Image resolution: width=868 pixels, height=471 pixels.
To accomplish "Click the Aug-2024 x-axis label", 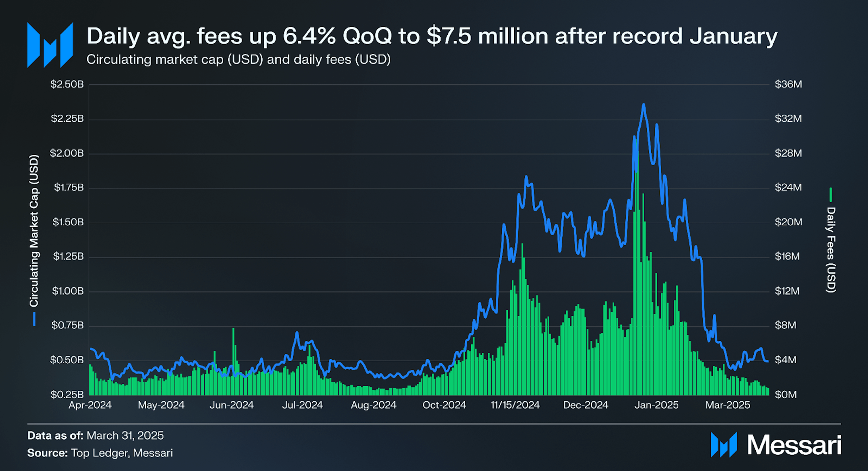I will point(373,405).
